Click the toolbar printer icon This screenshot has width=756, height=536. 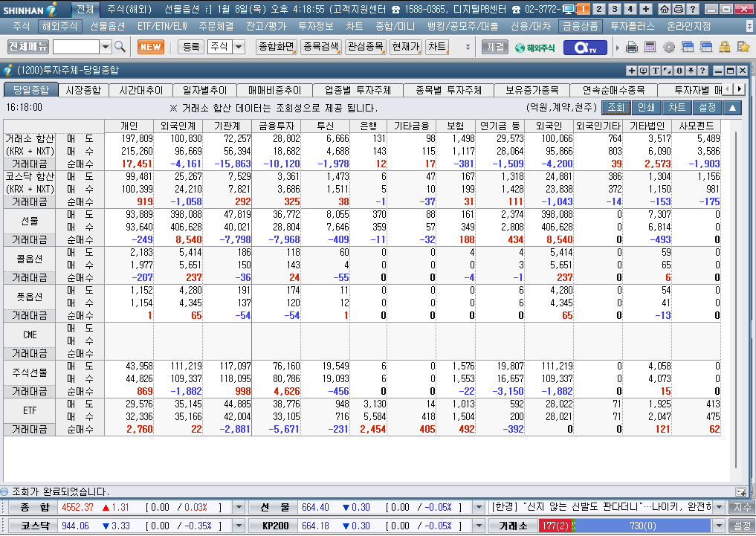click(632, 48)
